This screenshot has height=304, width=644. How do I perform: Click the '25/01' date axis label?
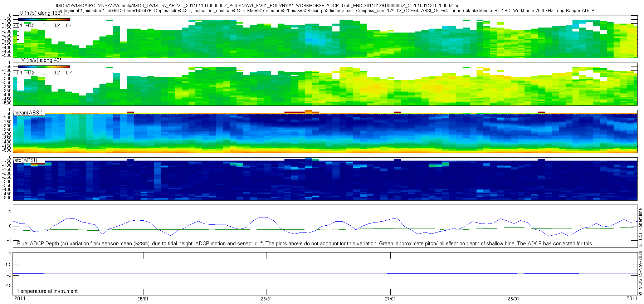[143, 299]
